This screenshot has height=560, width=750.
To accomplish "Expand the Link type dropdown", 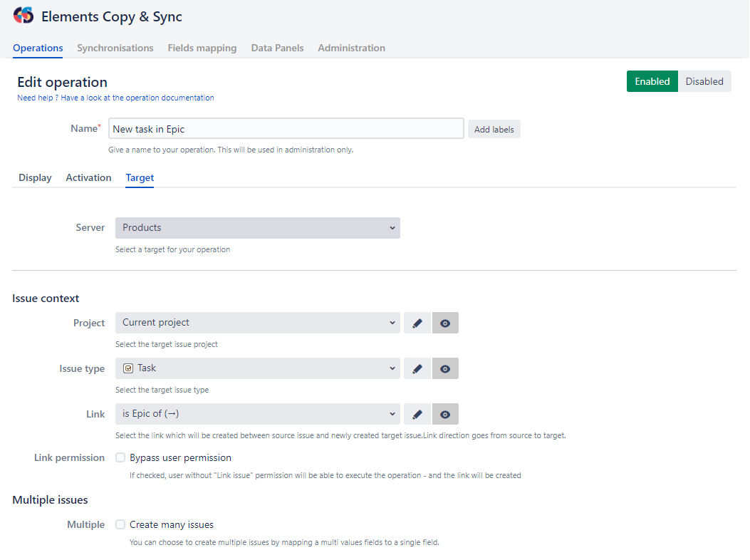I will click(257, 414).
